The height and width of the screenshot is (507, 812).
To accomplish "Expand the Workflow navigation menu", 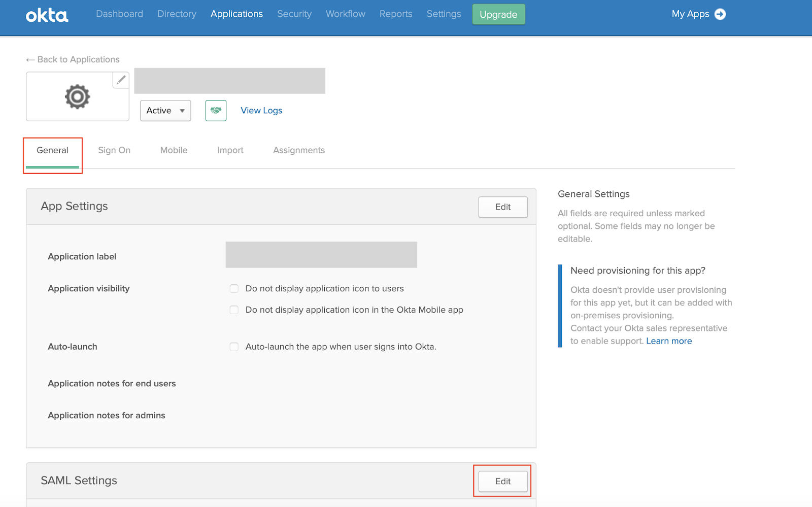I will [x=345, y=14].
